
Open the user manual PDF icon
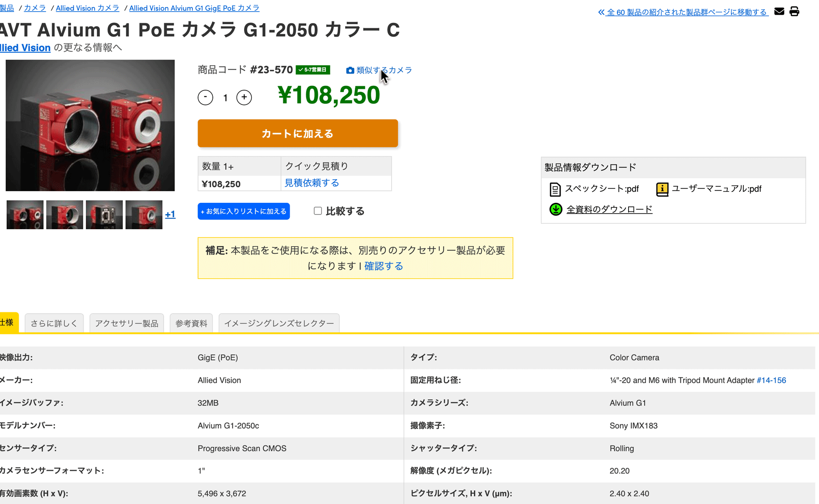click(662, 189)
